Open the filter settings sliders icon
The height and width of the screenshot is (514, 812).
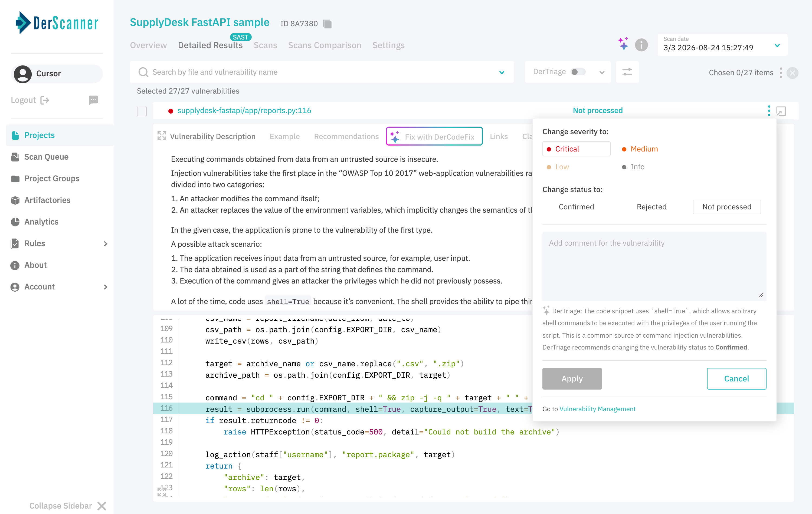tap(627, 72)
